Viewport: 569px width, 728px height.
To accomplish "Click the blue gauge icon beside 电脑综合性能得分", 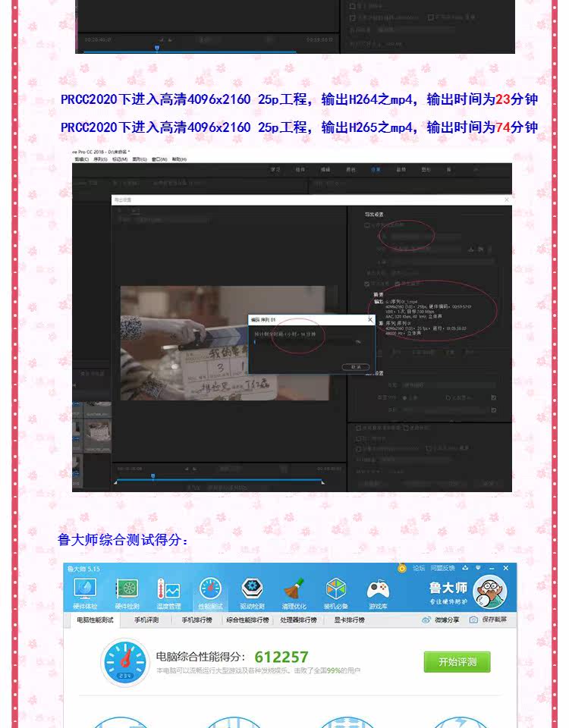I will pyautogui.click(x=125, y=662).
